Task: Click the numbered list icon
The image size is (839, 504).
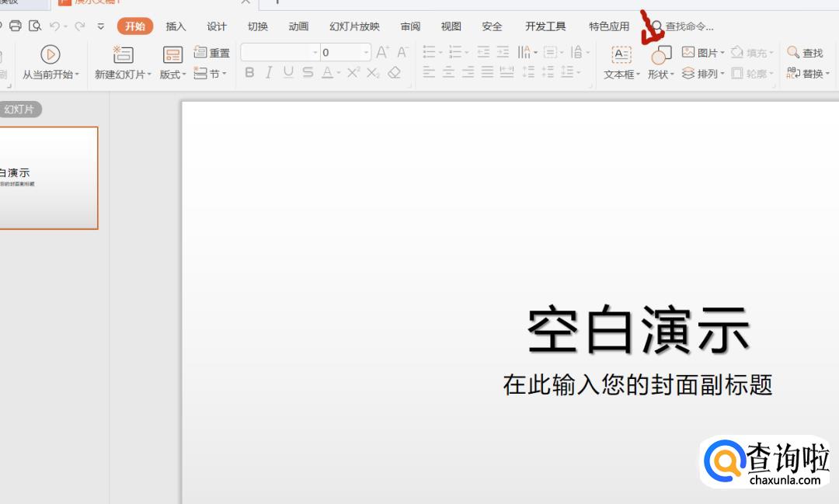Action: (x=455, y=52)
